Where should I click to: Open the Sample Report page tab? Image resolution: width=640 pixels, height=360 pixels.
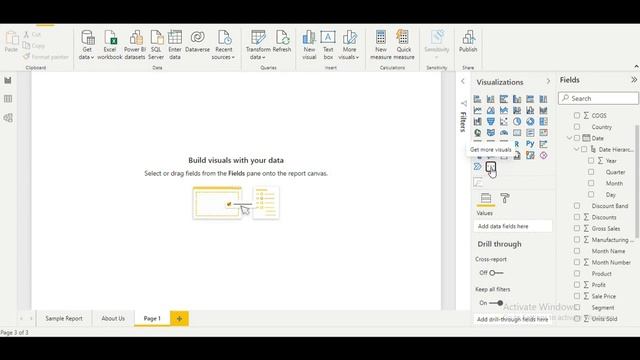[x=64, y=318]
